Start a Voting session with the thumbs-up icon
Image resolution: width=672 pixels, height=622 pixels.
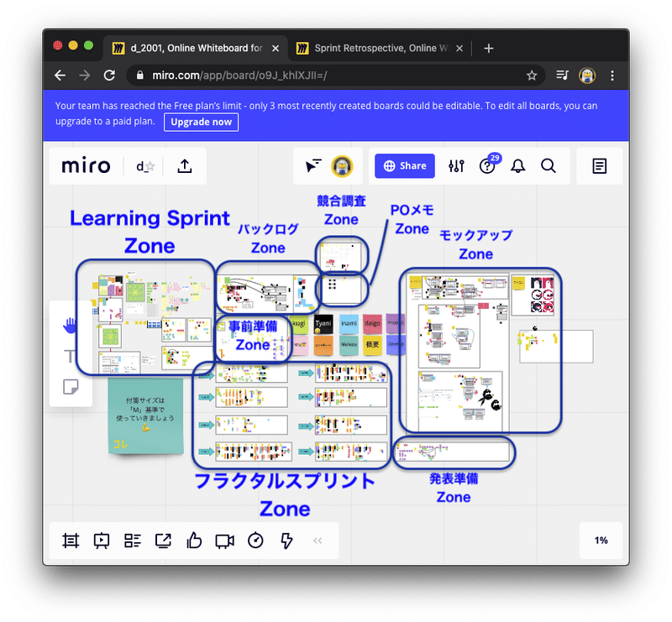(194, 541)
